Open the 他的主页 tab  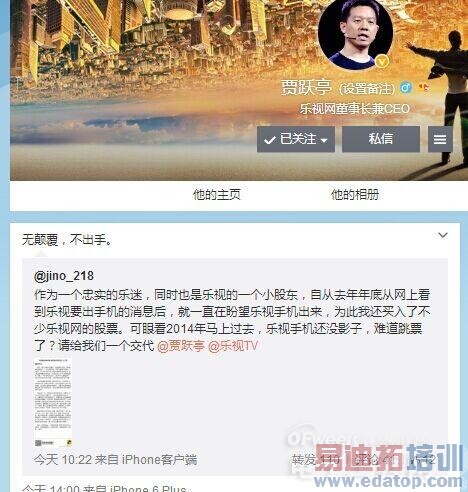[x=217, y=195]
